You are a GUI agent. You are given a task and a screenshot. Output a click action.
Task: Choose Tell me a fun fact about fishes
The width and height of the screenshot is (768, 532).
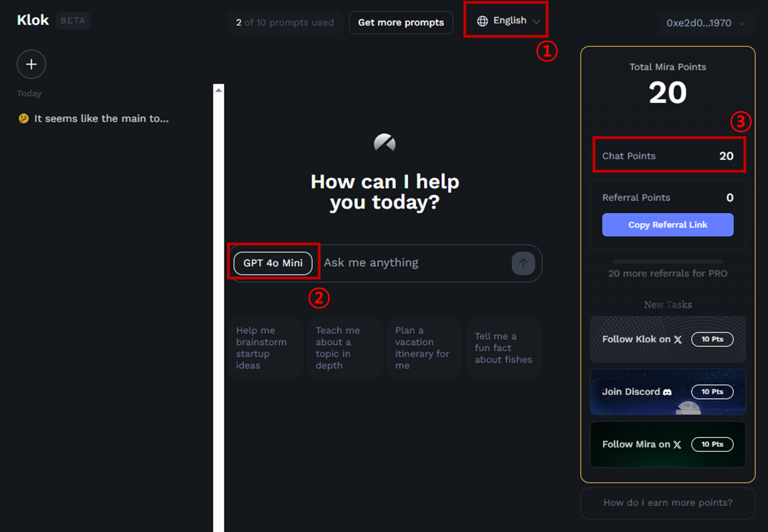point(504,348)
